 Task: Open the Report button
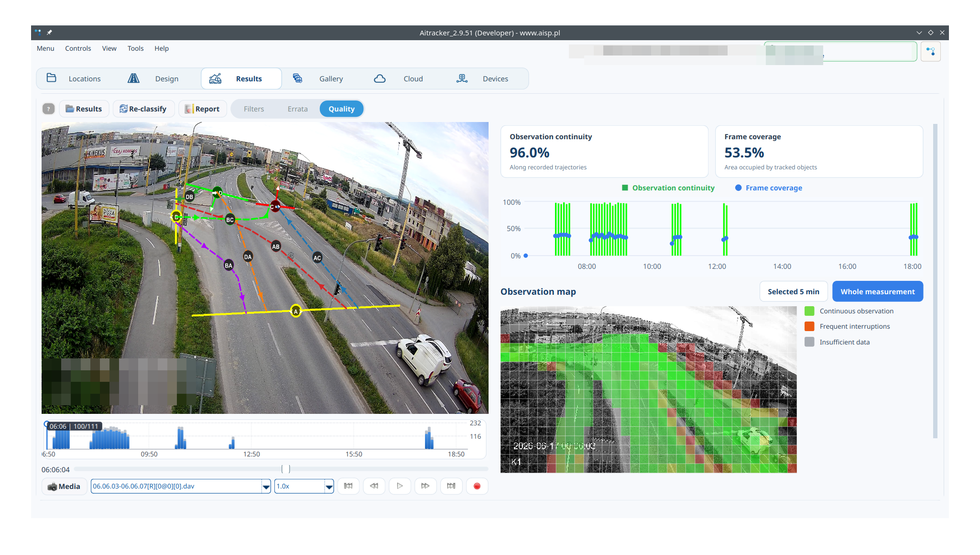[x=202, y=109]
